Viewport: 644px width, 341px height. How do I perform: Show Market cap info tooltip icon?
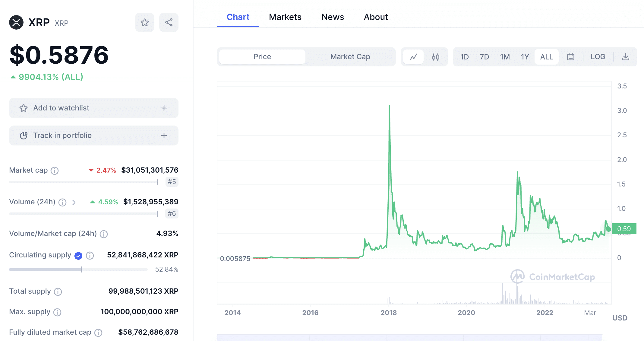click(55, 171)
